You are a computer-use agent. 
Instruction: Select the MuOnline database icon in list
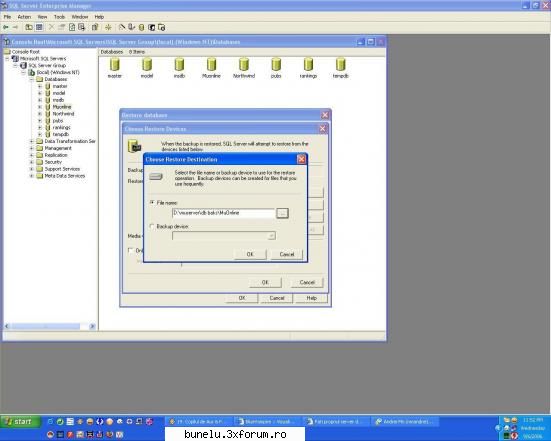pos(211,68)
